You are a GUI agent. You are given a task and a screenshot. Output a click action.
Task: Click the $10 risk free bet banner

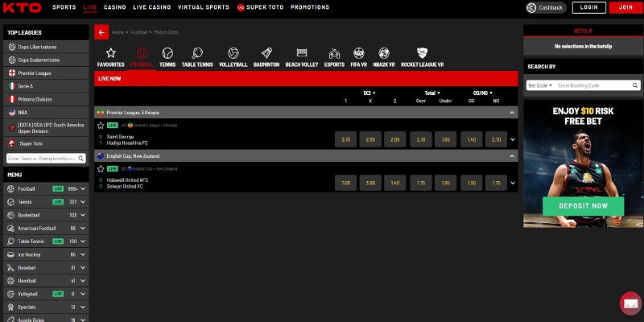[583, 163]
